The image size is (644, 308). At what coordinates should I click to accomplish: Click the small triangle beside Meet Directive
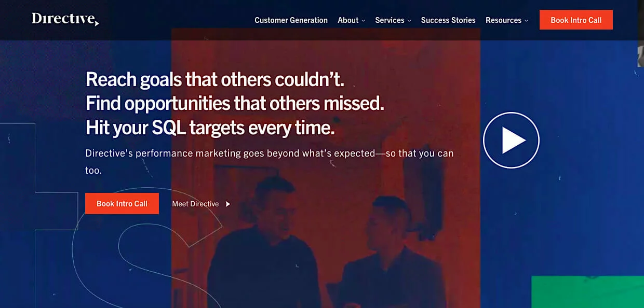227,204
